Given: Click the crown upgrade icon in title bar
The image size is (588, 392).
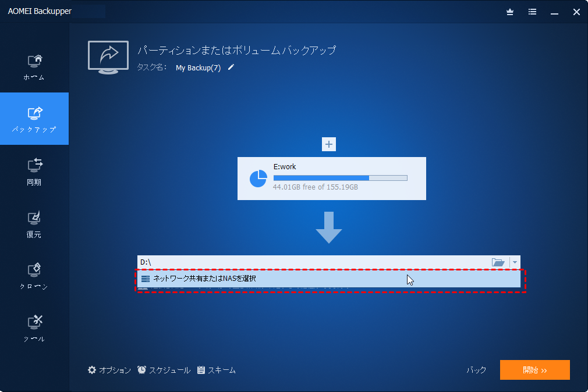Looking at the screenshot, I should pyautogui.click(x=510, y=12).
